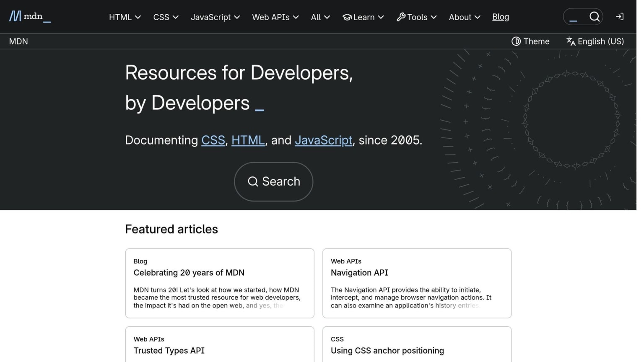
Task: Open the HTML navigation menu
Action: click(x=125, y=17)
